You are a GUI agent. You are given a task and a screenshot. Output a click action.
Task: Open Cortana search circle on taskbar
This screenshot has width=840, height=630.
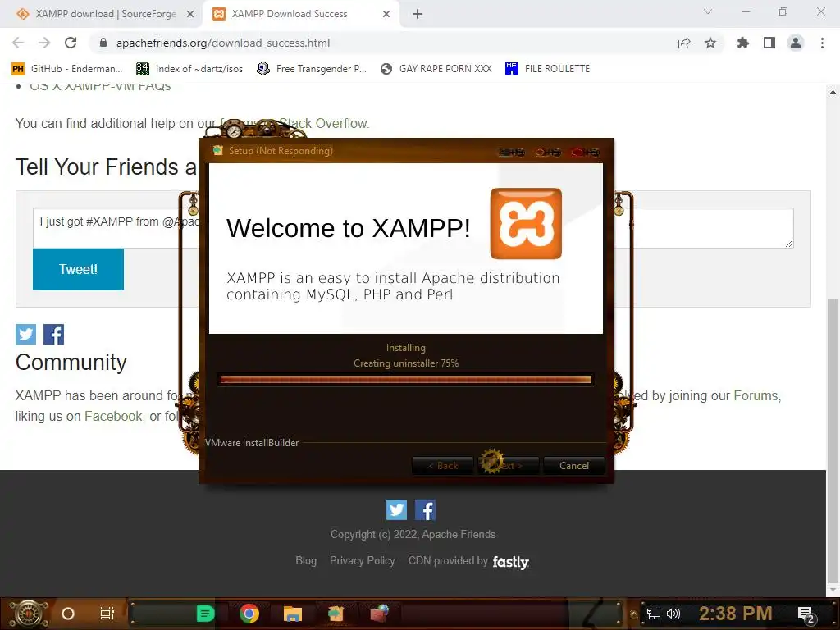tap(68, 614)
